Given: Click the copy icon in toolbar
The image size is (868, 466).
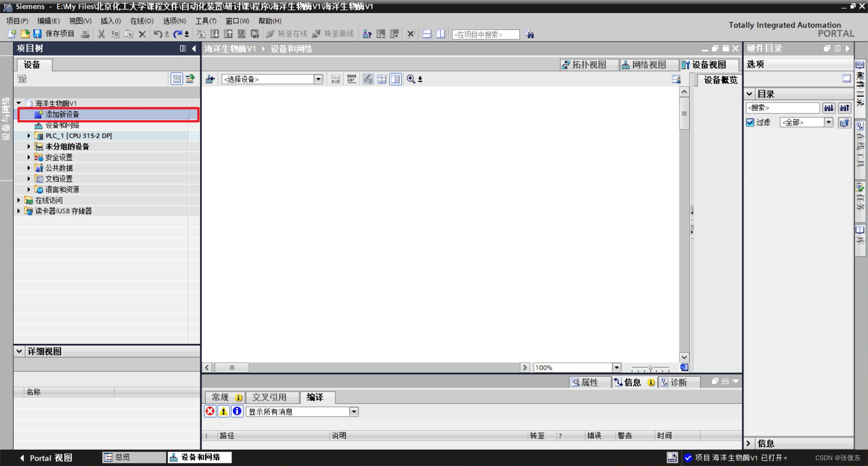Looking at the screenshot, I should click(x=115, y=34).
